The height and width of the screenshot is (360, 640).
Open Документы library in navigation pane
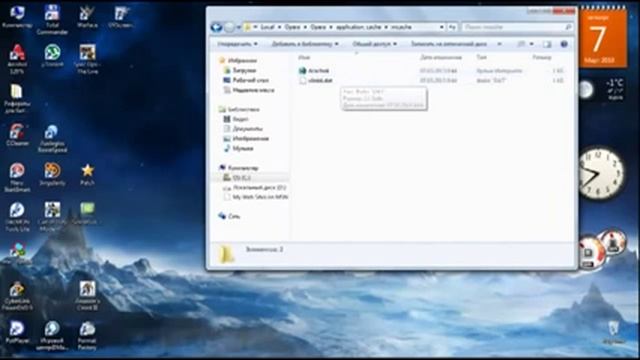[x=243, y=129]
